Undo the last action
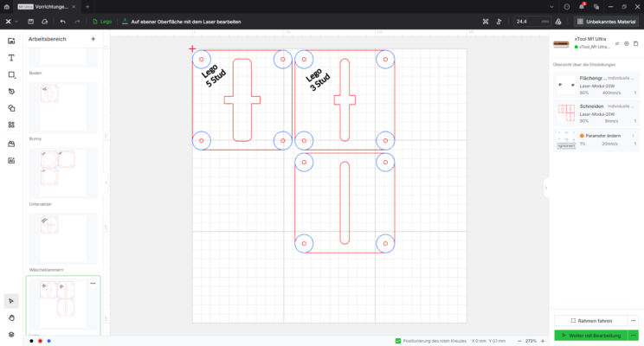Image resolution: width=644 pixels, height=346 pixels. 63,22
